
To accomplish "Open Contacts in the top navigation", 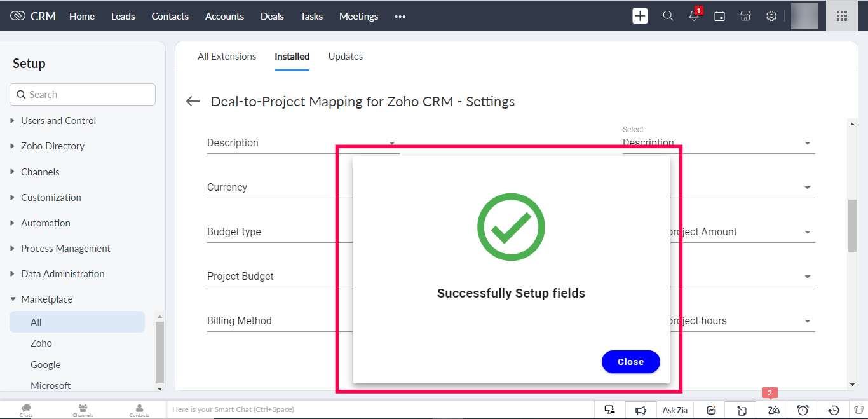I will click(170, 17).
